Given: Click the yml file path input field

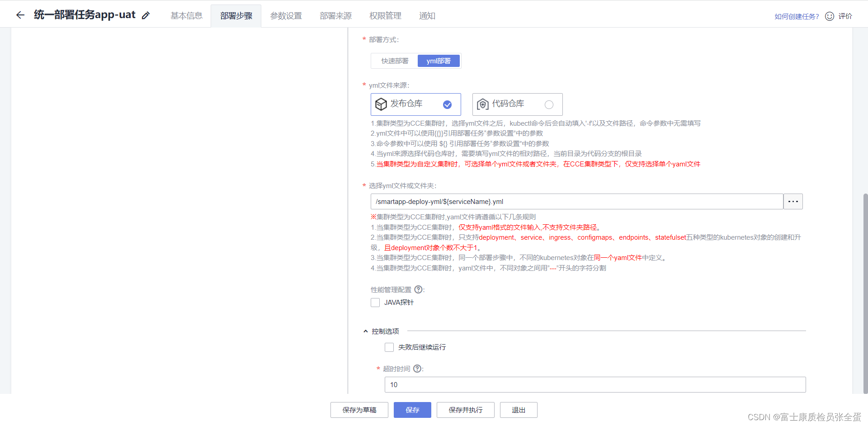Looking at the screenshot, I should click(x=577, y=202).
